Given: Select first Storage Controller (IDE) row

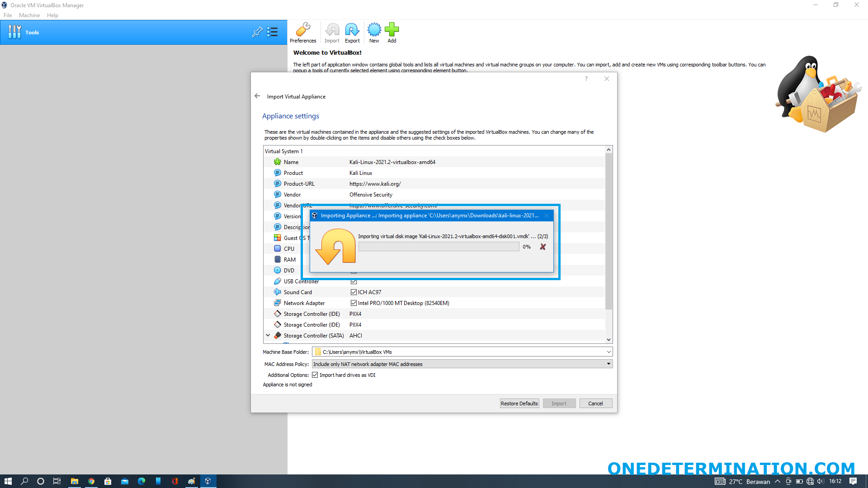Looking at the screenshot, I should [x=434, y=314].
